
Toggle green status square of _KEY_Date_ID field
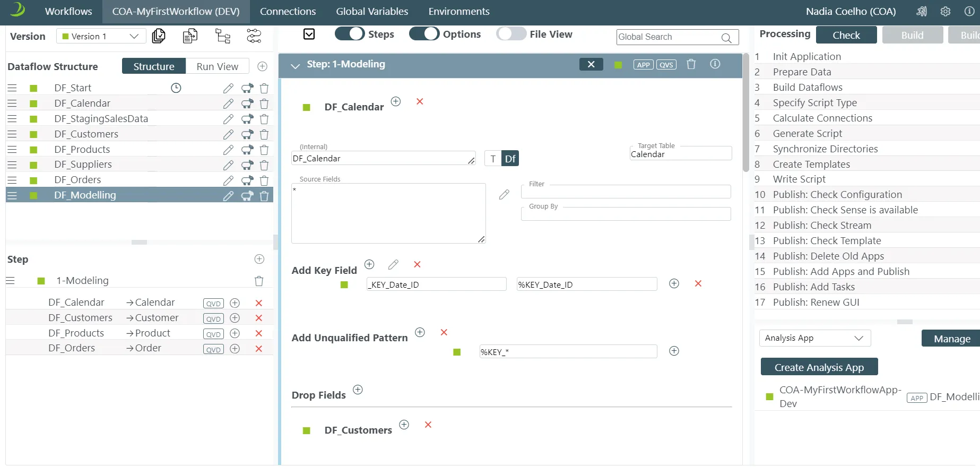pyautogui.click(x=344, y=285)
